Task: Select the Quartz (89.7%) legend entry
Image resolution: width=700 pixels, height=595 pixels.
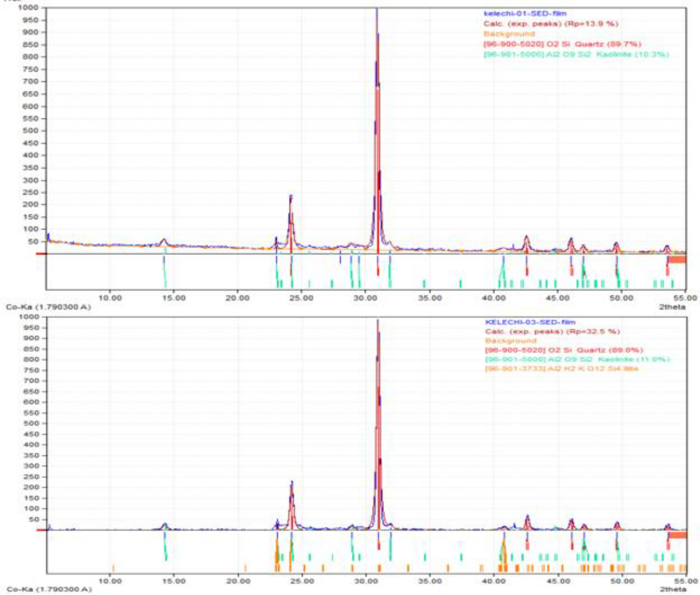Action: coord(562,44)
